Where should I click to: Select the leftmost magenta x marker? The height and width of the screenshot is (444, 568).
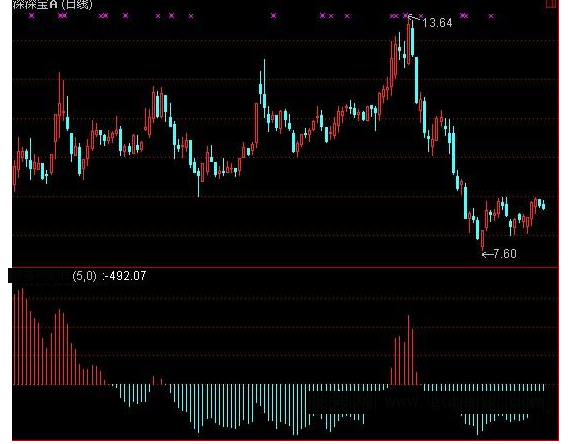[x=32, y=16]
